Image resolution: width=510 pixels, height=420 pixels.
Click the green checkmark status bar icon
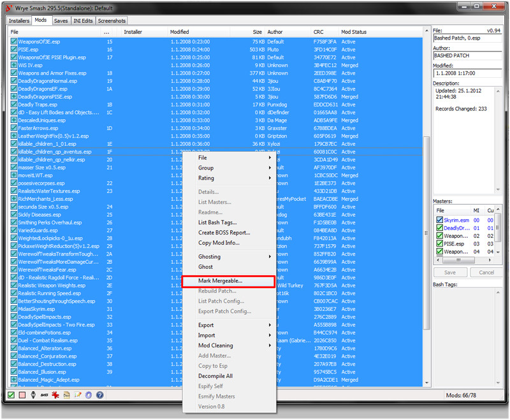pos(11,395)
